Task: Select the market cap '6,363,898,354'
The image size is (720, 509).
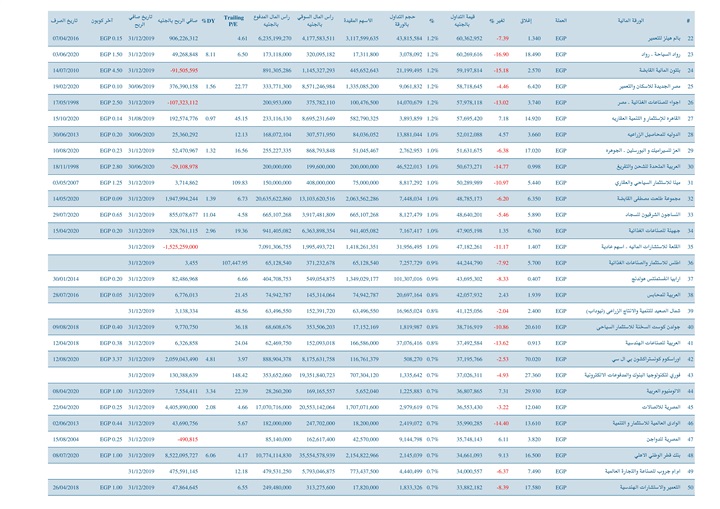Action: click(x=317, y=232)
